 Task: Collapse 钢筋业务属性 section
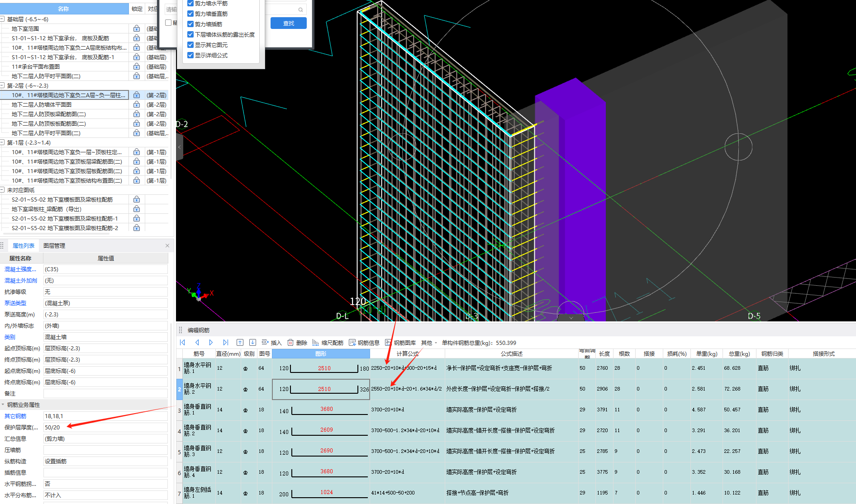click(x=3, y=405)
